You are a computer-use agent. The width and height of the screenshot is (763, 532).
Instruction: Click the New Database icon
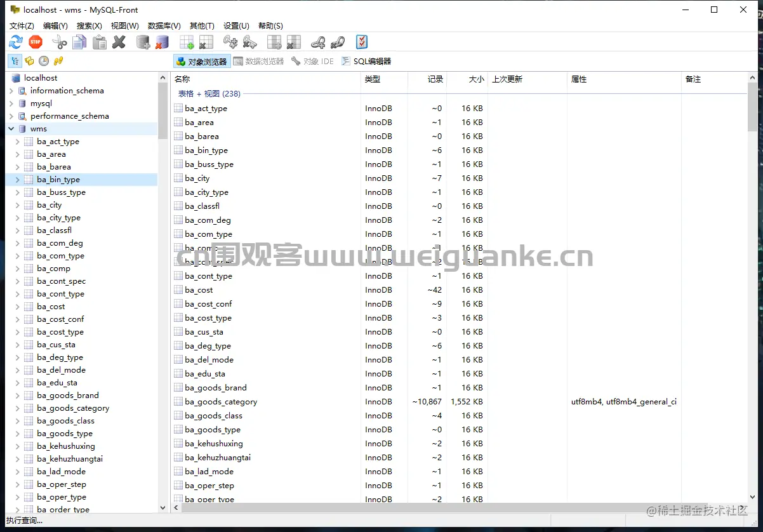(x=143, y=42)
